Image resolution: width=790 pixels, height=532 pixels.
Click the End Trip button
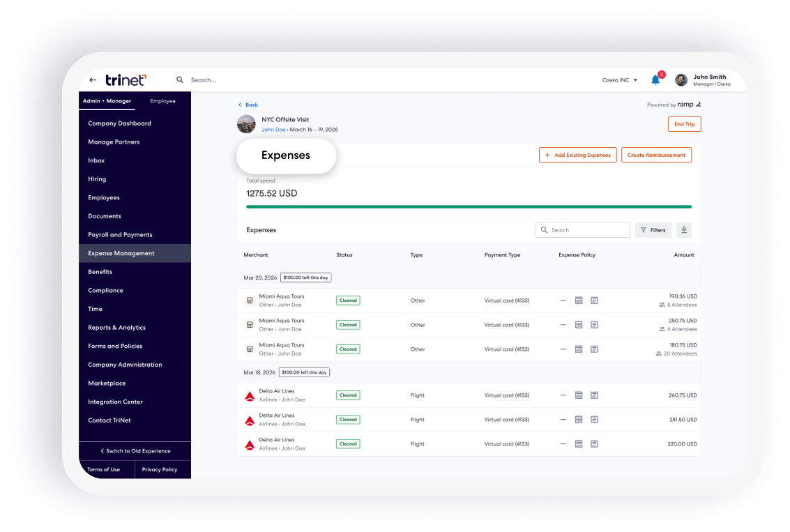[684, 124]
